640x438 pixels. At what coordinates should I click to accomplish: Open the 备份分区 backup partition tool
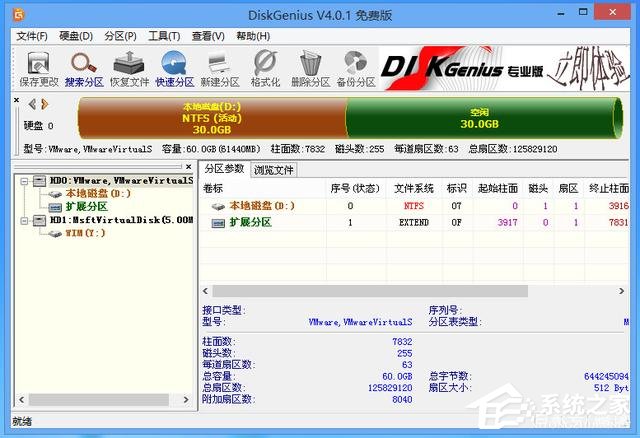[x=356, y=69]
